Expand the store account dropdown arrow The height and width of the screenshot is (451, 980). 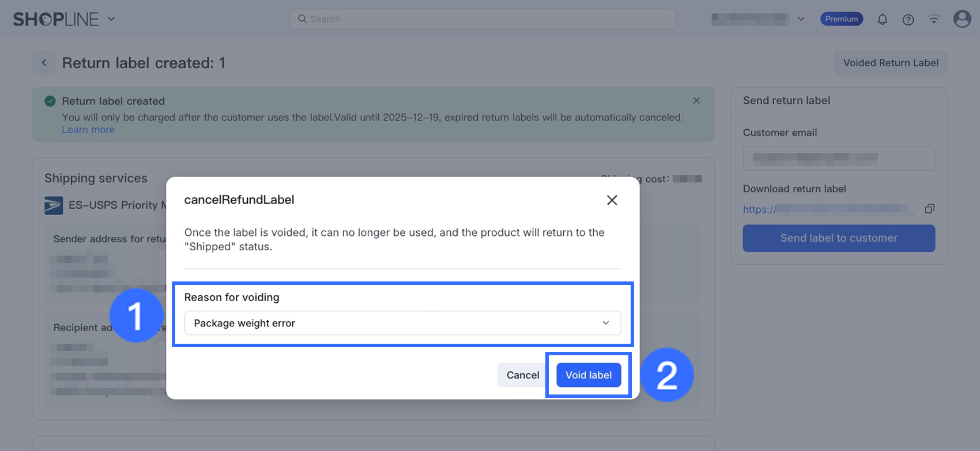pyautogui.click(x=801, y=19)
